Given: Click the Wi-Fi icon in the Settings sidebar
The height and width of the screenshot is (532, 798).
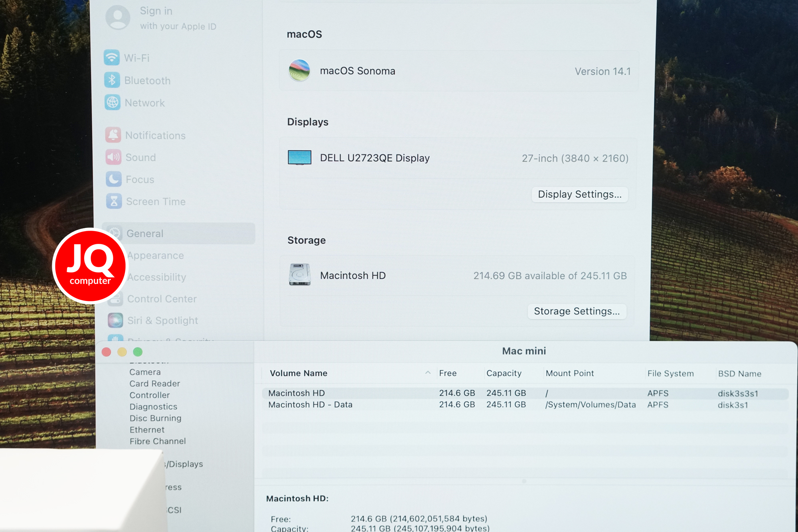Looking at the screenshot, I should click(112, 57).
